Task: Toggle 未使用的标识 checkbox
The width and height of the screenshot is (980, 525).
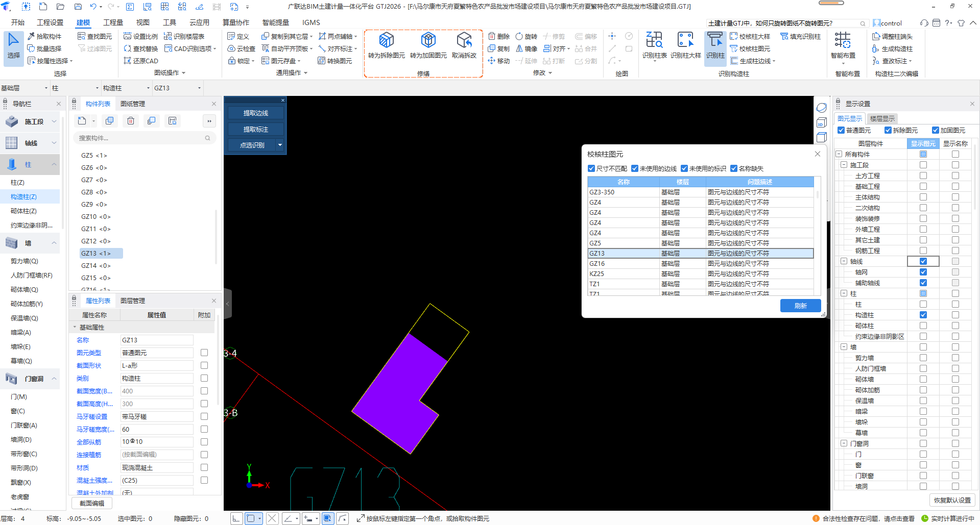Action: pyautogui.click(x=684, y=168)
